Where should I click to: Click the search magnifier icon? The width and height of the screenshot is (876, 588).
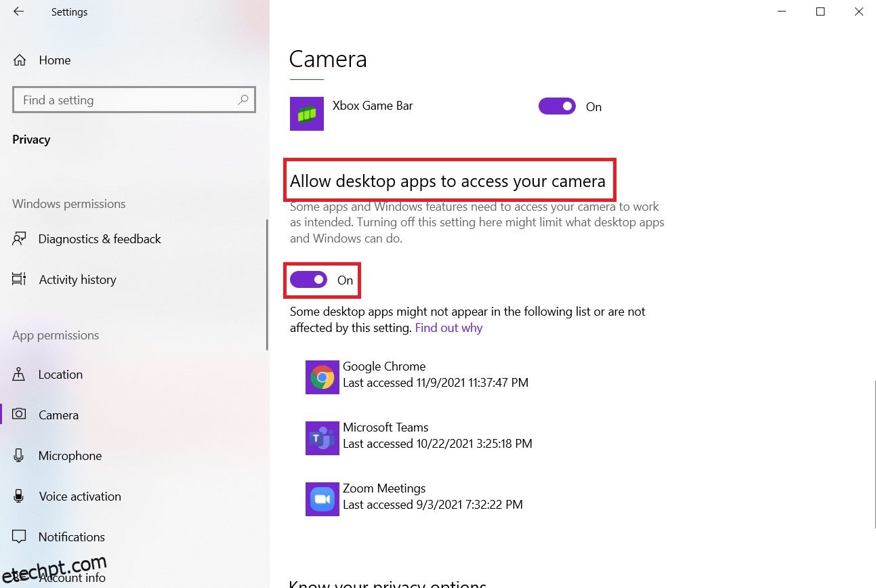243,100
